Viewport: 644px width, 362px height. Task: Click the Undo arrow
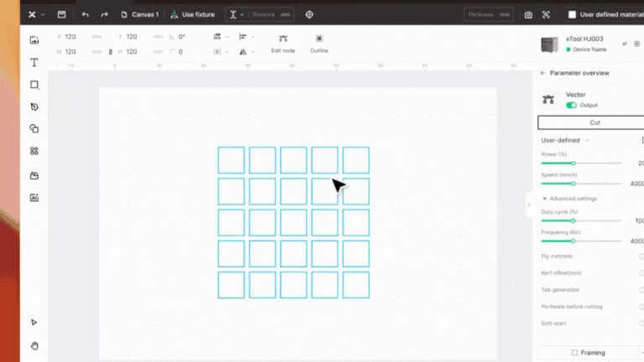tap(85, 14)
